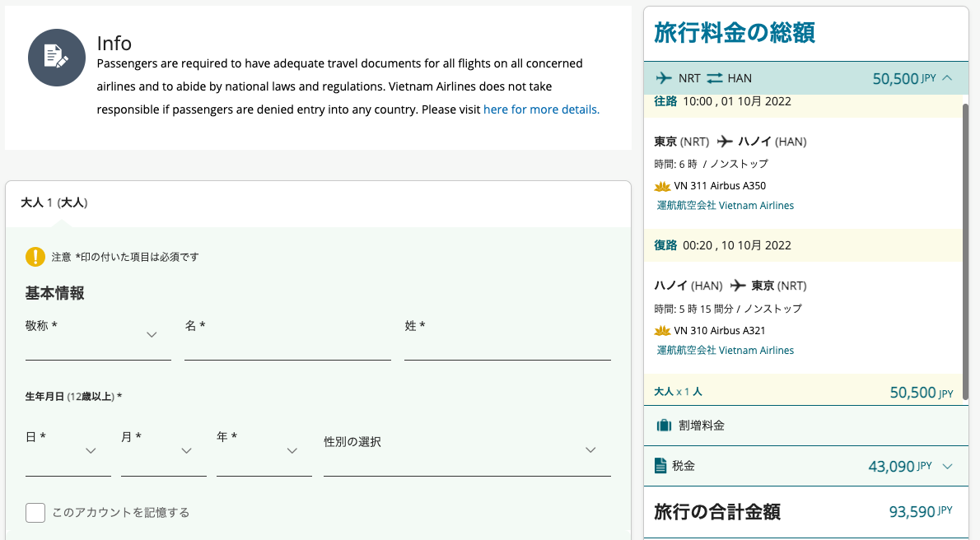
Task: Expand the 税金 tax breakdown chevron
Action: click(948, 466)
